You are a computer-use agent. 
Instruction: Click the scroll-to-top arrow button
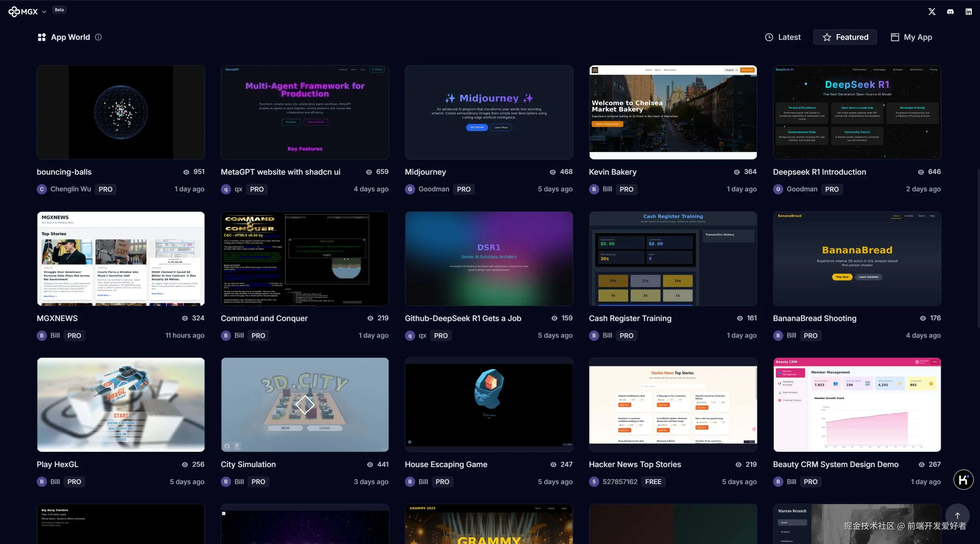pos(957,515)
